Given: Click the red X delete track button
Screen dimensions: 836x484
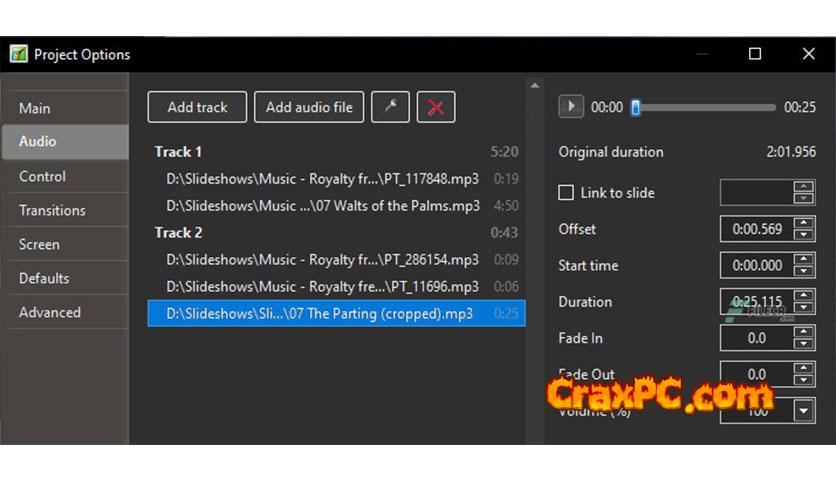Looking at the screenshot, I should pos(436,107).
